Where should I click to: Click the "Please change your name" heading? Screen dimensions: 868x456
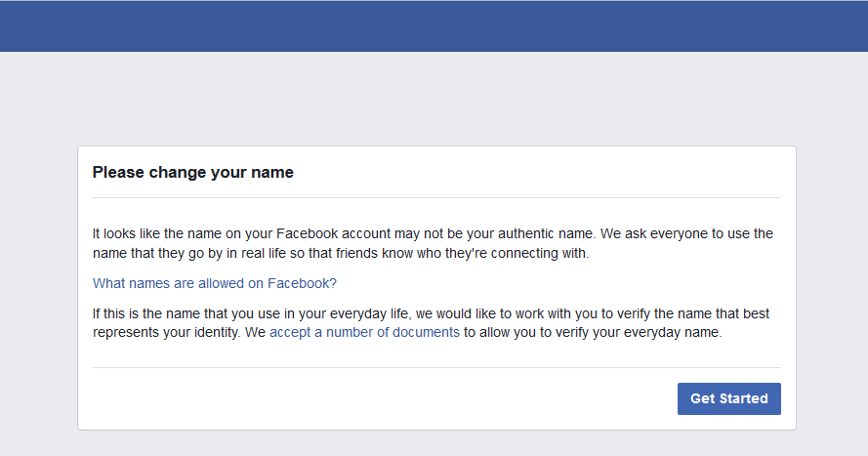click(x=192, y=173)
